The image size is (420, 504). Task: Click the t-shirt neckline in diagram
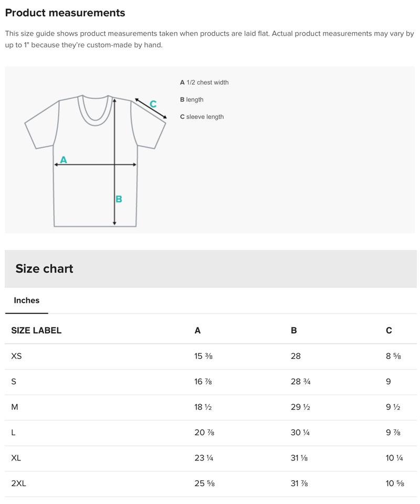tap(96, 111)
